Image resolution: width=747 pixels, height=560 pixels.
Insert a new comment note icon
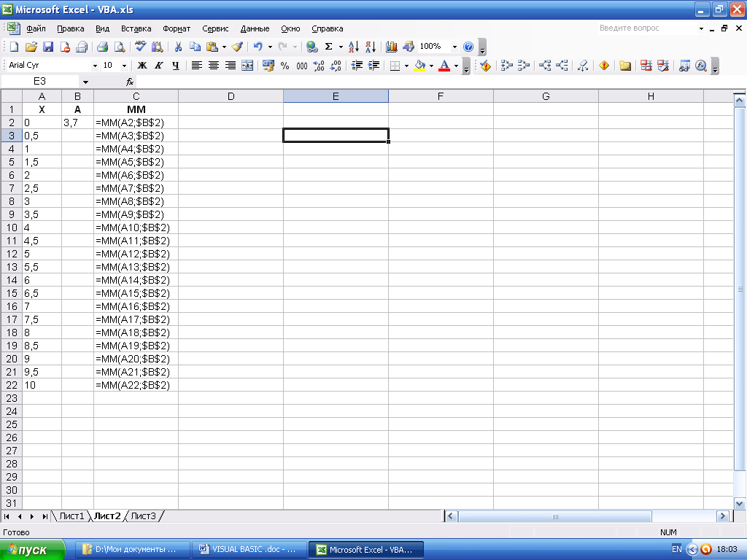[625, 66]
